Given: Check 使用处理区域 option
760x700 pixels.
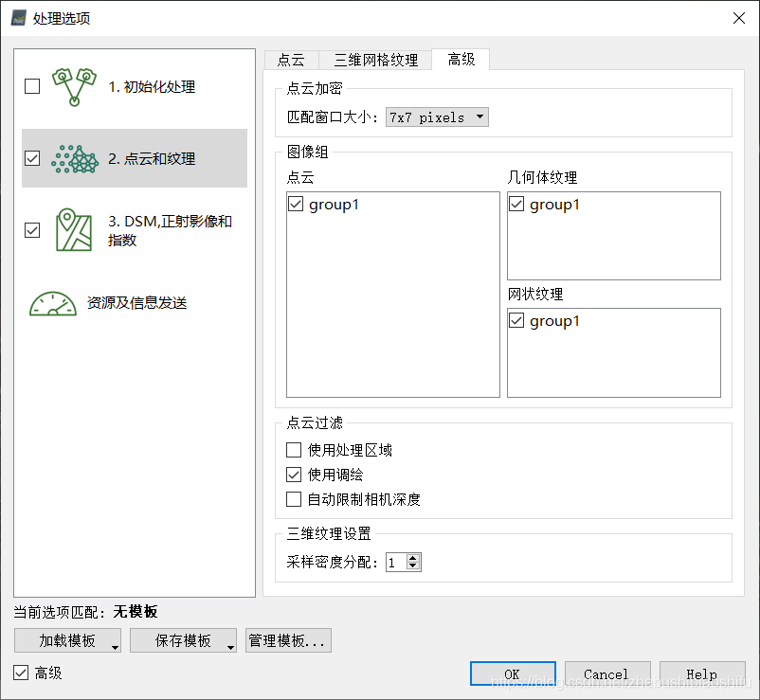Looking at the screenshot, I should (294, 450).
